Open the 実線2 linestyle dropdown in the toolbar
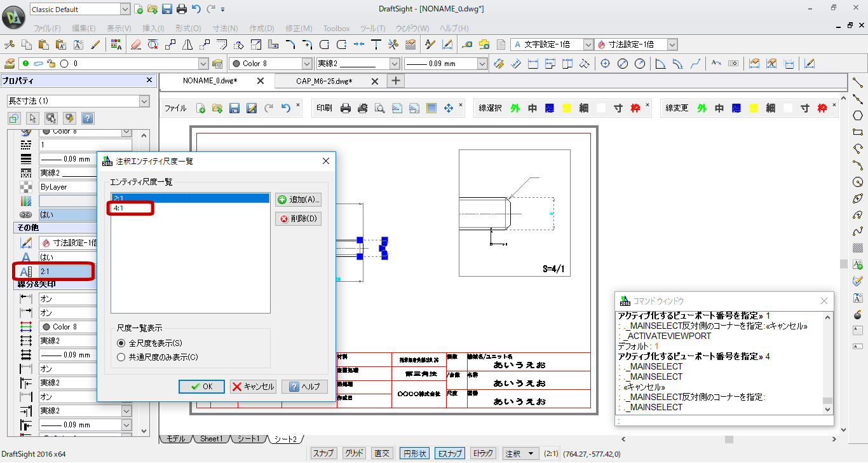The height and width of the screenshot is (463, 868). 395,64
